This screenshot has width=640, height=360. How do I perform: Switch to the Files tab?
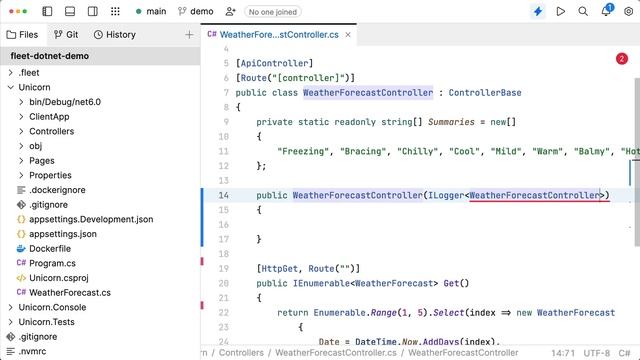coord(22,35)
